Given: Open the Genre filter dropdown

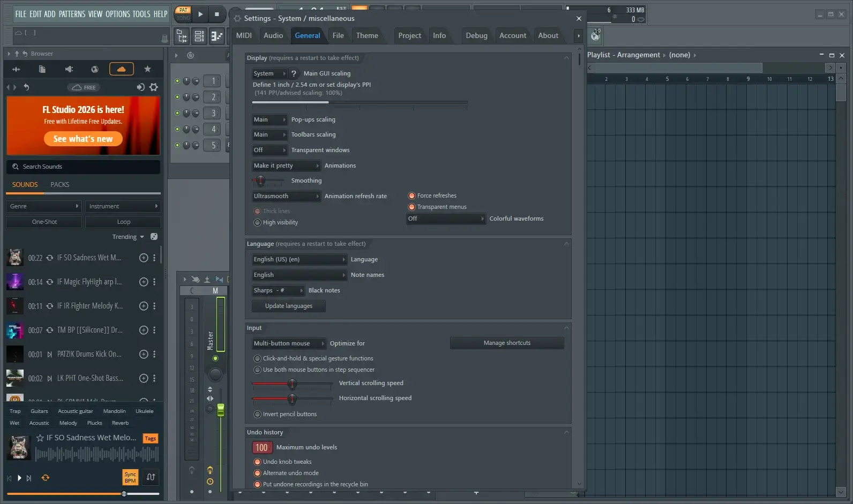Looking at the screenshot, I should point(43,206).
